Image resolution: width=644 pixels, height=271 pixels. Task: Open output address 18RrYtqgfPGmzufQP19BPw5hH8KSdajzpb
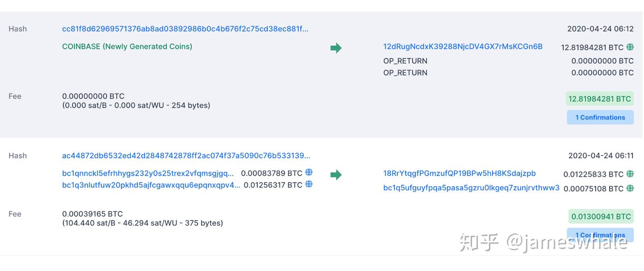coord(459,173)
